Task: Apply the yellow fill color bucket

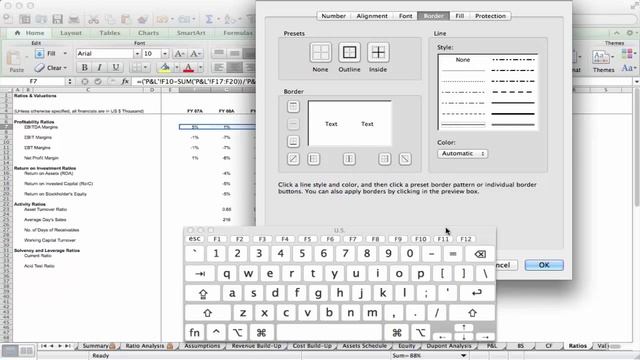Action: (164, 68)
